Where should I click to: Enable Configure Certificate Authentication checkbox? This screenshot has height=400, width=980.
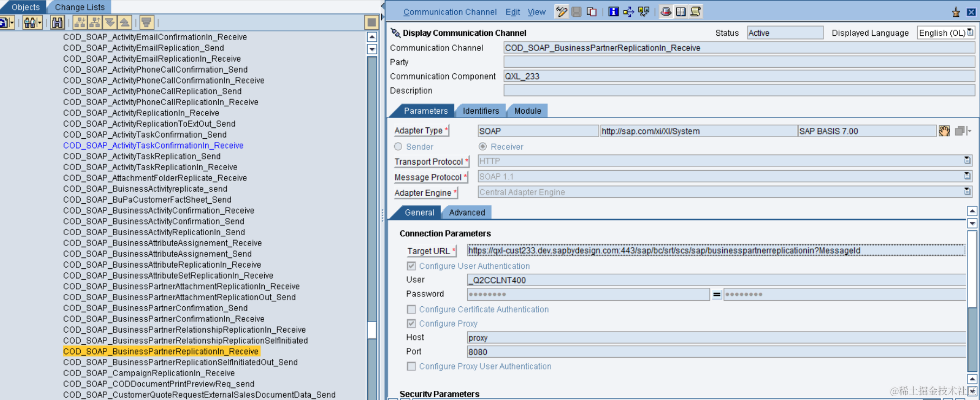click(x=411, y=309)
